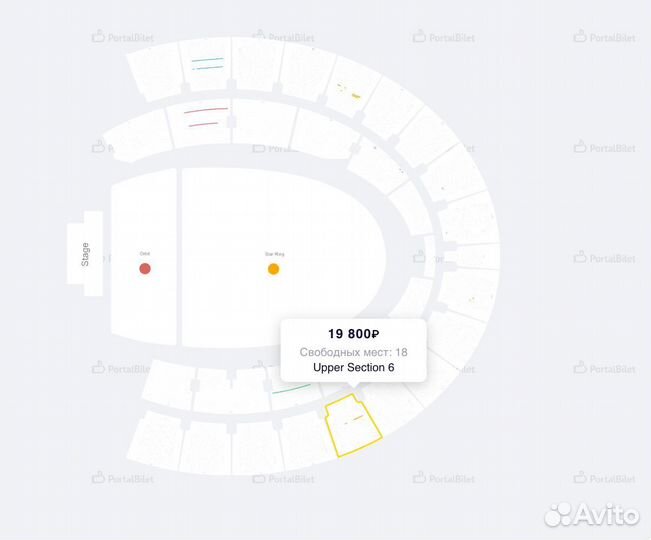Click the blue seat rows in upper section
Image resolution: width=651 pixels, height=540 pixels.
[x=207, y=63]
